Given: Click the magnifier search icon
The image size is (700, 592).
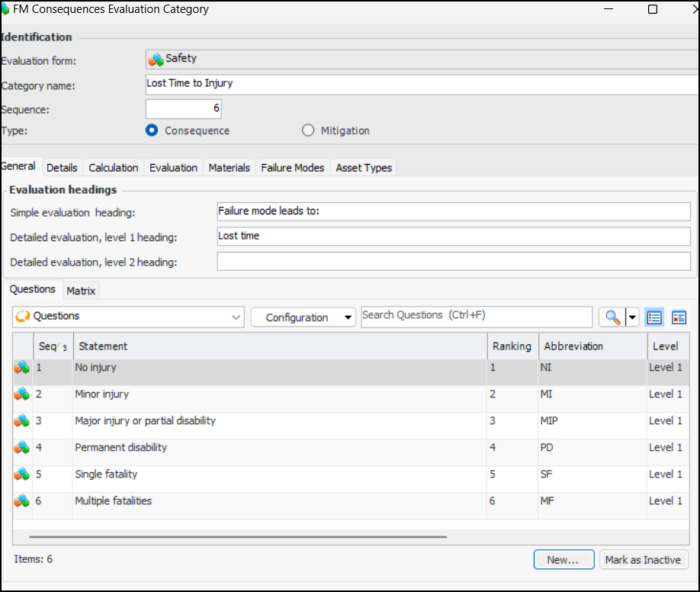Looking at the screenshot, I should click(611, 317).
